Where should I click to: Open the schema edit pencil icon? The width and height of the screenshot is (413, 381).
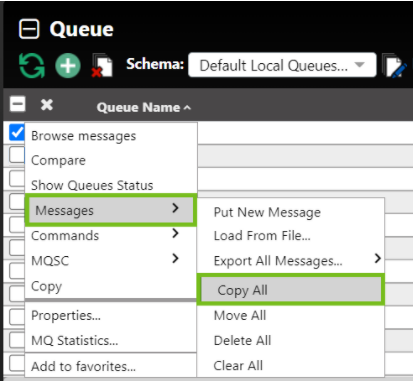(394, 66)
